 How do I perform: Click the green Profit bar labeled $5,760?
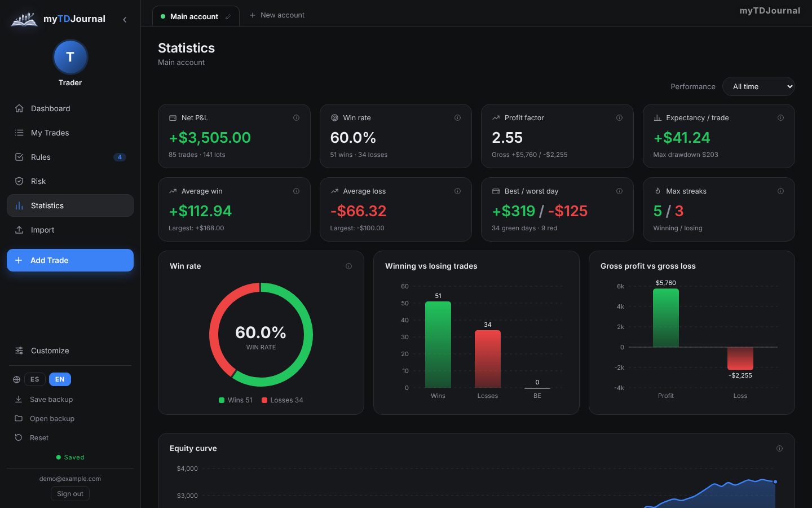tap(666, 318)
